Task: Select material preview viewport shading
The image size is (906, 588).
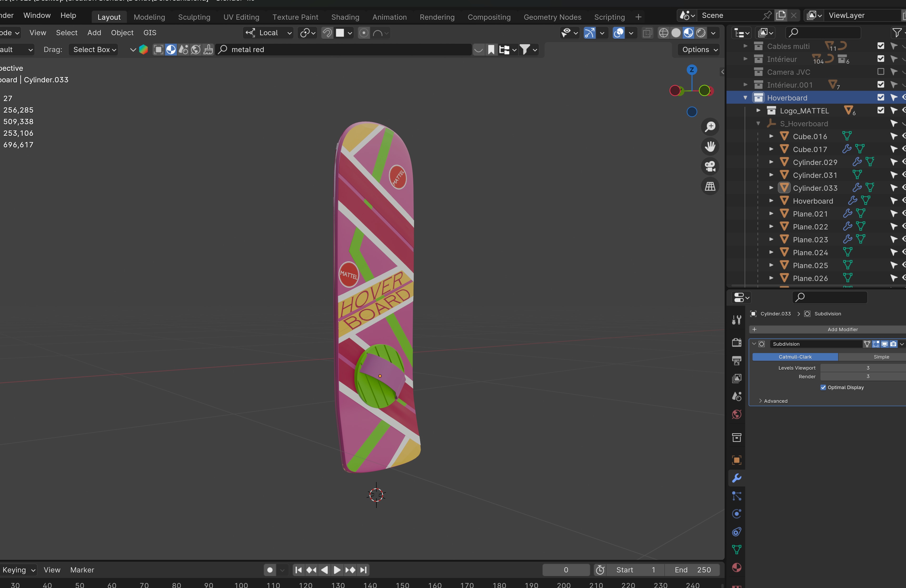Action: [x=688, y=33]
